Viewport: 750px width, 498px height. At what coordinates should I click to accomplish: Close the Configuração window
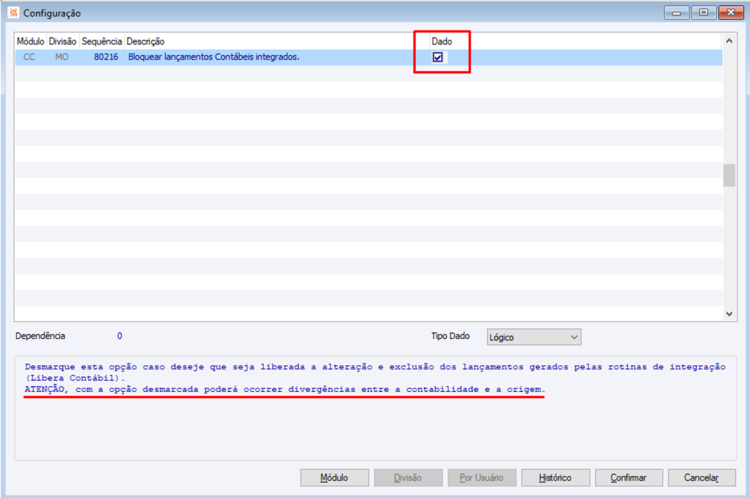point(731,13)
